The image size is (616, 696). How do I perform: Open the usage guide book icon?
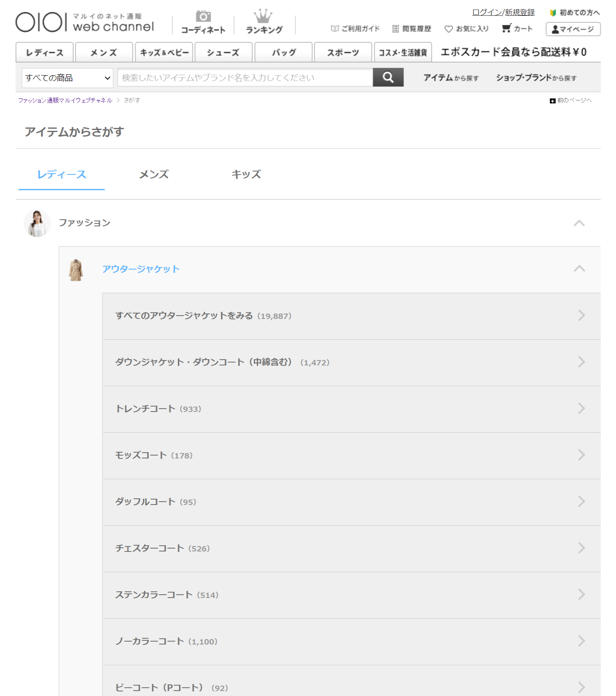[x=335, y=29]
